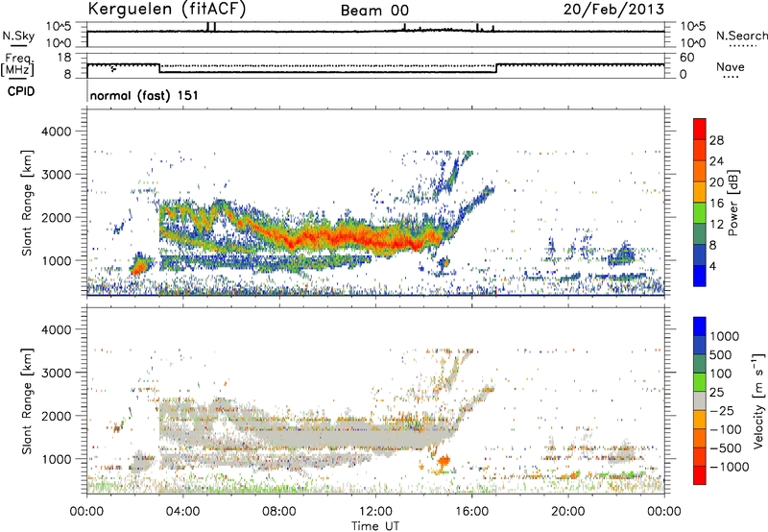Click the power panel 'Slant Range [km]' label
This screenshot has width=768, height=532.
tap(27, 203)
